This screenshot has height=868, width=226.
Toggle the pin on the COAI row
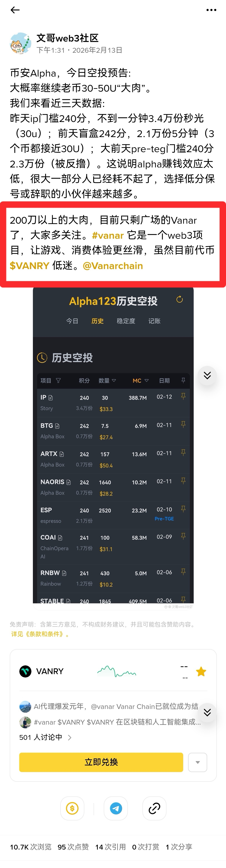click(x=183, y=536)
